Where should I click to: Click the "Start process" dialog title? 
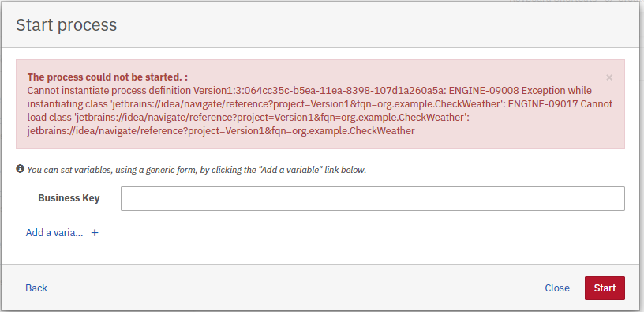[x=66, y=24]
